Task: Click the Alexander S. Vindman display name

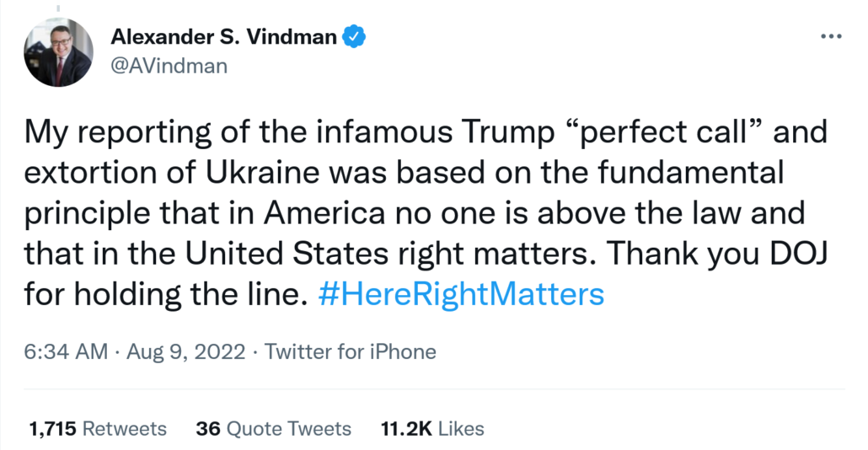Action: [224, 37]
